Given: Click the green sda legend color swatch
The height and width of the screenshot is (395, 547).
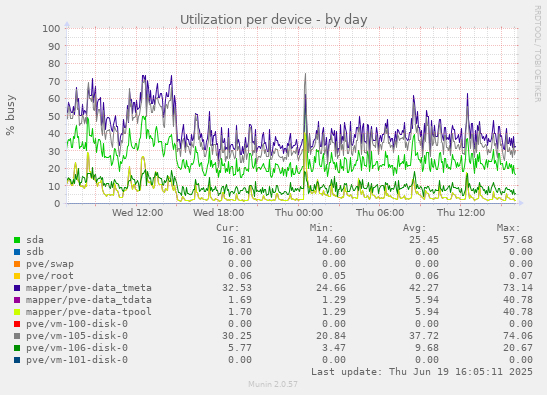Looking at the screenshot, I should coord(17,240).
